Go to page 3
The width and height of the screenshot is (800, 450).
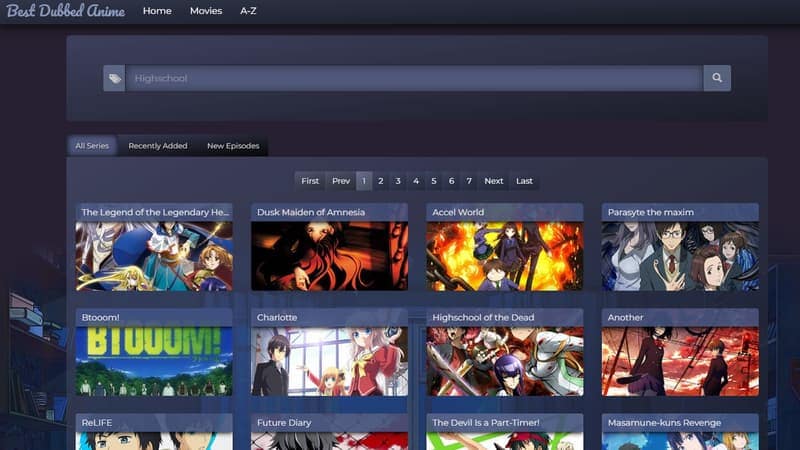398,181
